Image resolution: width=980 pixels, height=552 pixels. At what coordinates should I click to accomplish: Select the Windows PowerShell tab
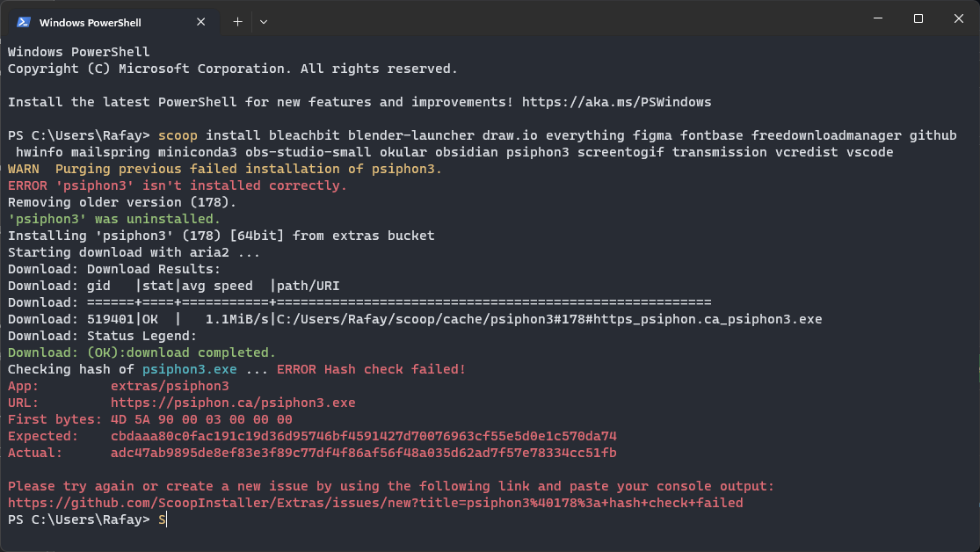105,22
